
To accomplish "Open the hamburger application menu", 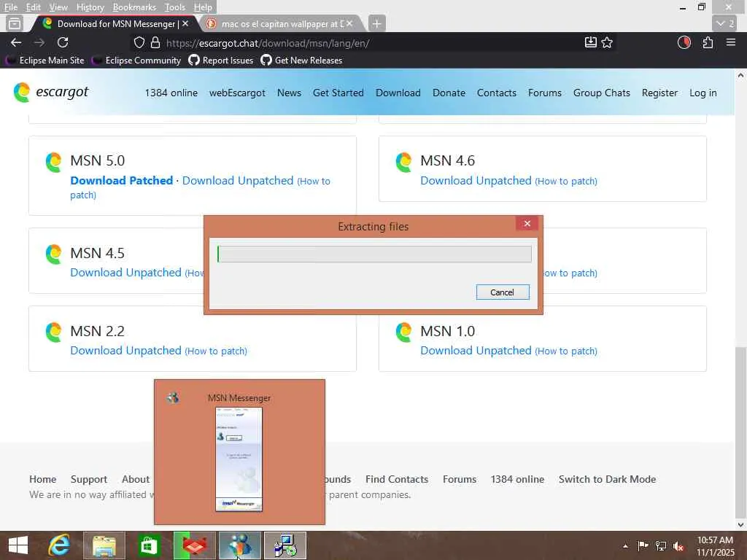I will [731, 43].
